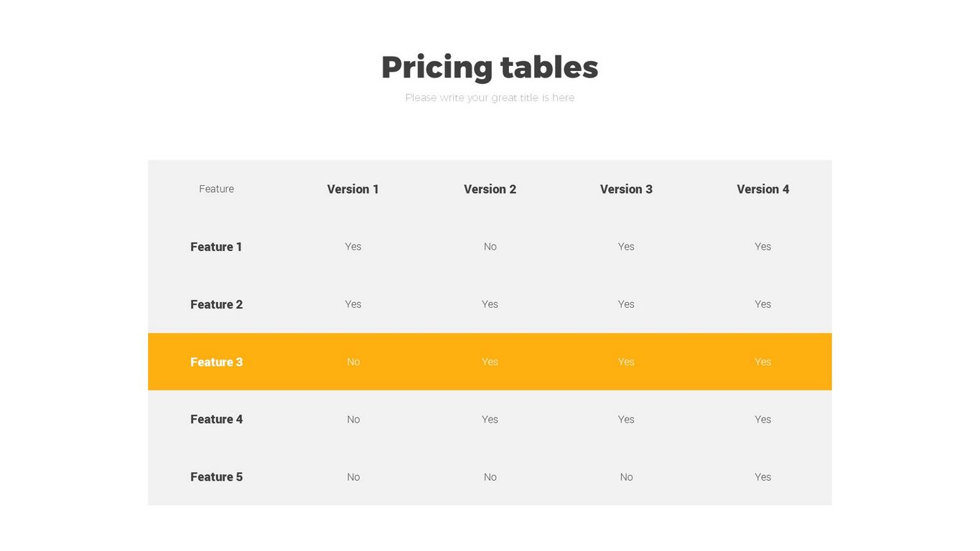Click the Version 3 column header
980x551 pixels.
coord(626,189)
